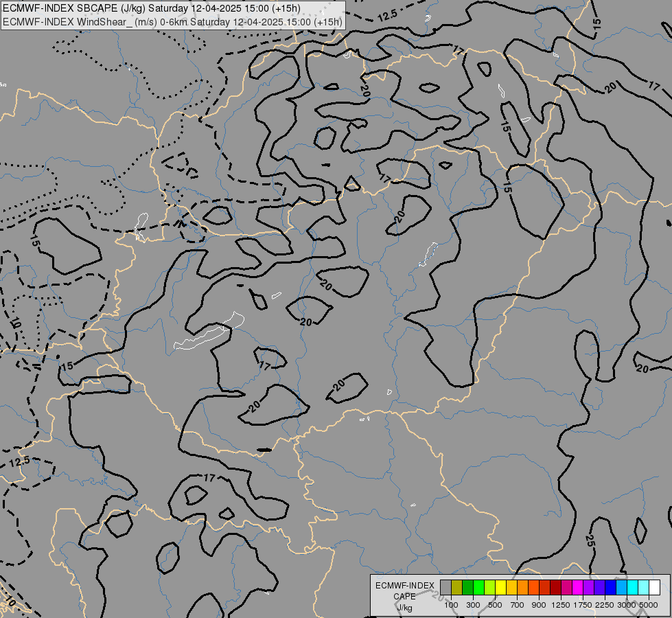
Task: Click the deep blue swatch after 2250
Action: (610, 588)
